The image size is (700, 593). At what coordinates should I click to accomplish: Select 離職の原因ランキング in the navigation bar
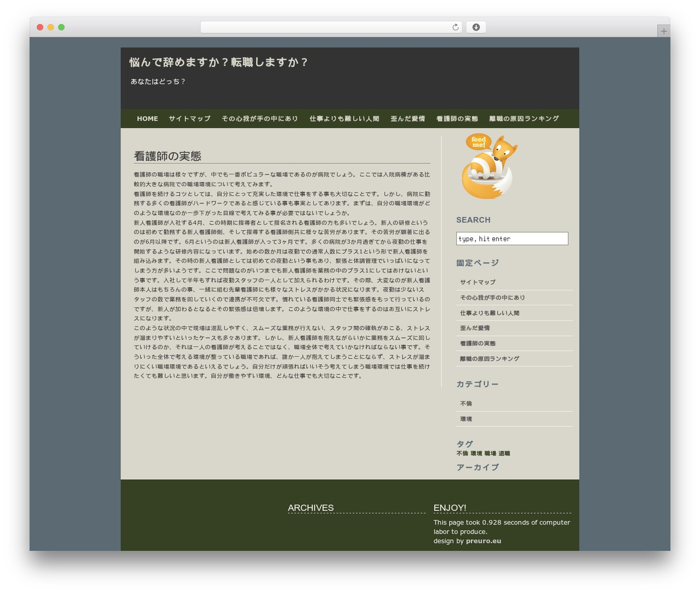524,119
